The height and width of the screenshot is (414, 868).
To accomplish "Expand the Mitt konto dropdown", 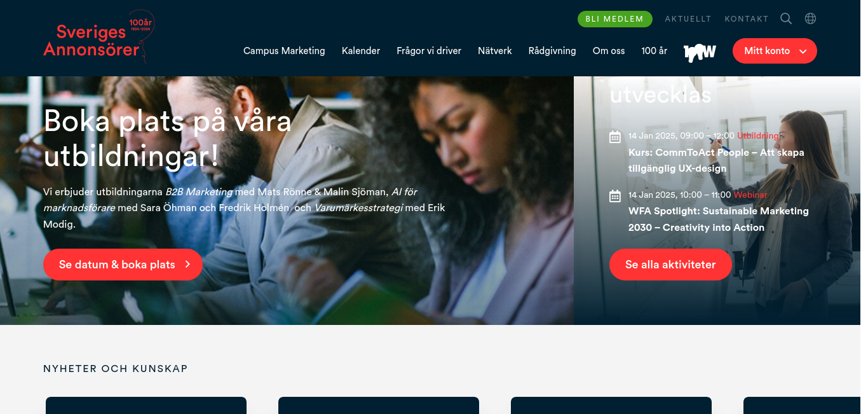I will (x=775, y=51).
